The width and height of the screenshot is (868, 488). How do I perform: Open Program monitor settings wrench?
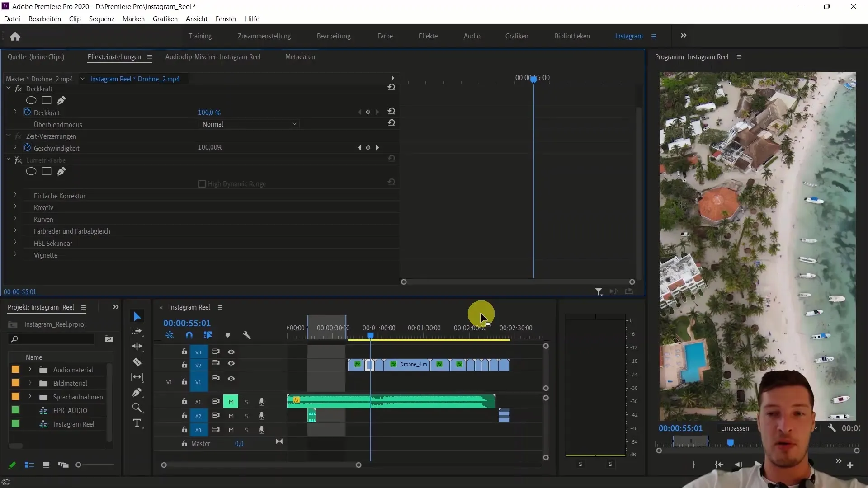point(832,428)
